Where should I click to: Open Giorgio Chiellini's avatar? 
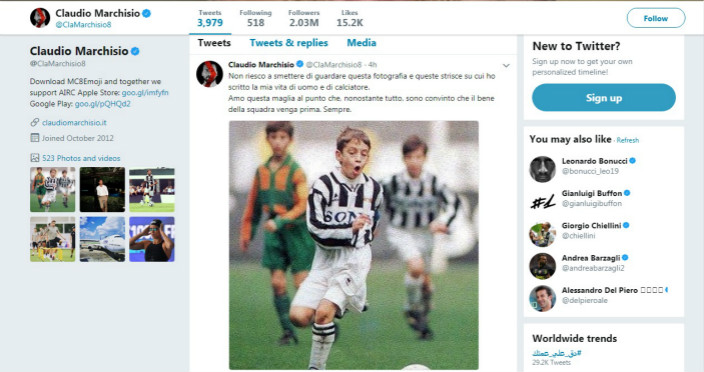pos(542,234)
